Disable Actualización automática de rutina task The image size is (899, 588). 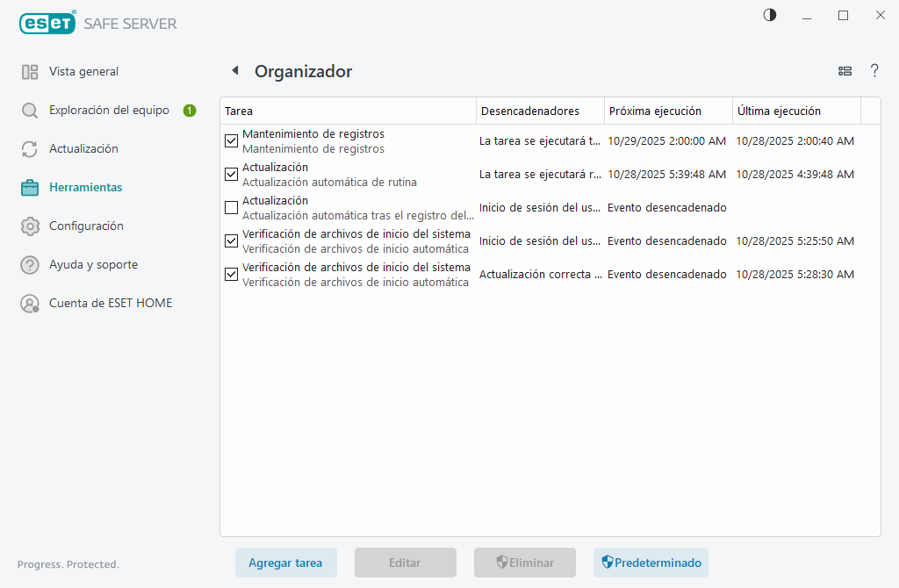click(231, 174)
